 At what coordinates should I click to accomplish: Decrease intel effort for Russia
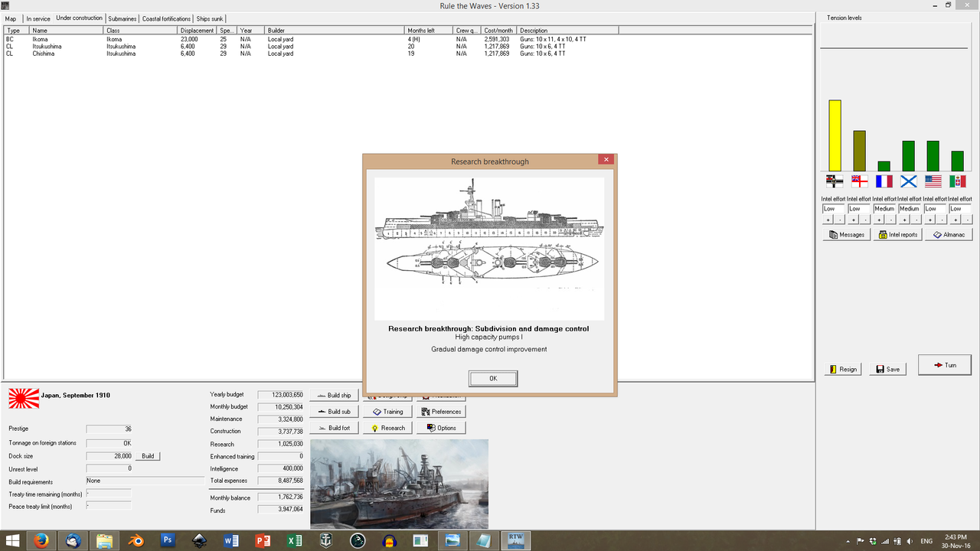click(915, 220)
